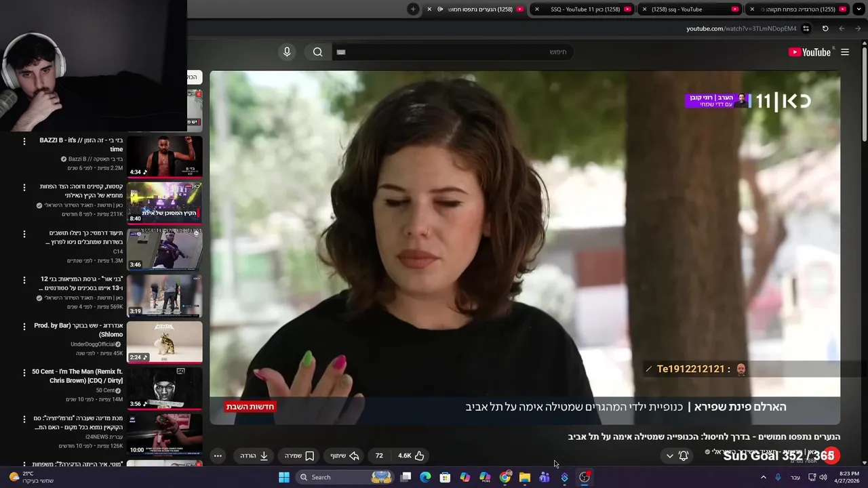
Task: Open Google Chrome from the taskbar
Action: click(x=505, y=477)
